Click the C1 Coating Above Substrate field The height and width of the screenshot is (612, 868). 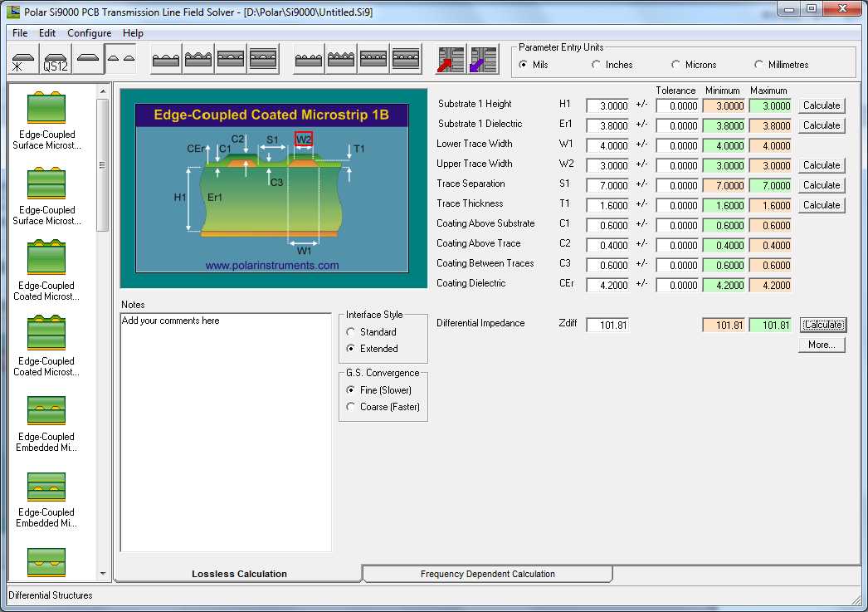607,225
